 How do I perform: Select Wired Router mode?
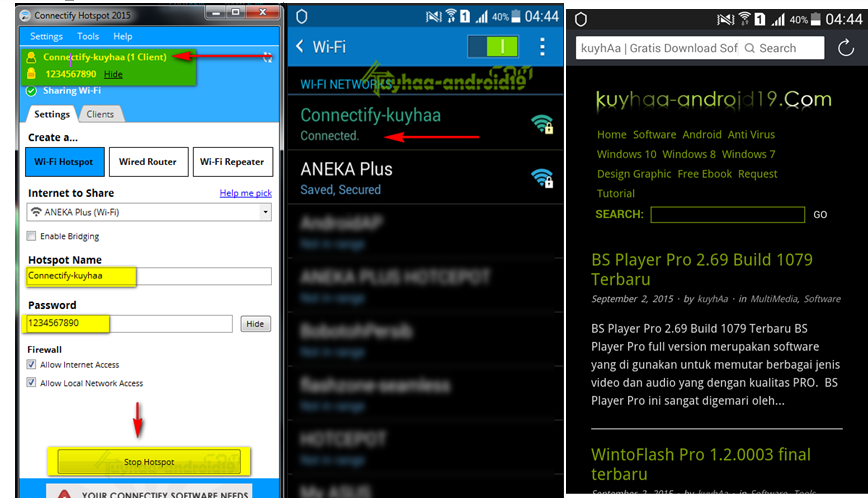point(148,162)
